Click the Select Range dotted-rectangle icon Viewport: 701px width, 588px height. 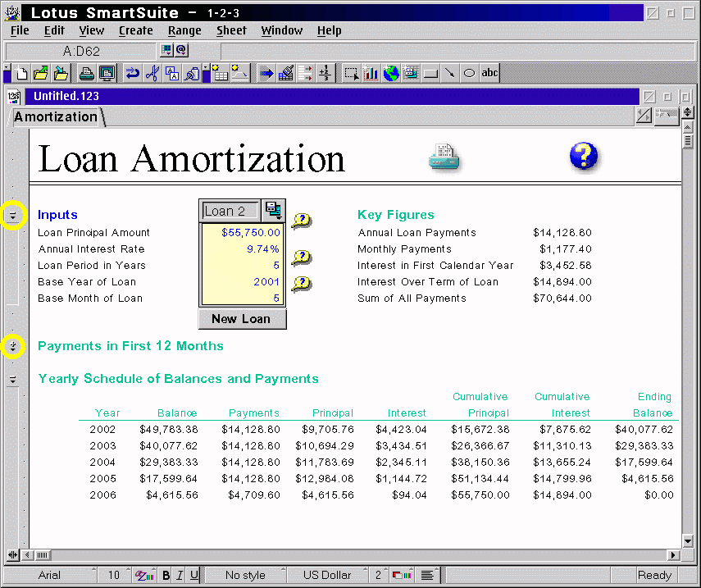pyautogui.click(x=351, y=73)
